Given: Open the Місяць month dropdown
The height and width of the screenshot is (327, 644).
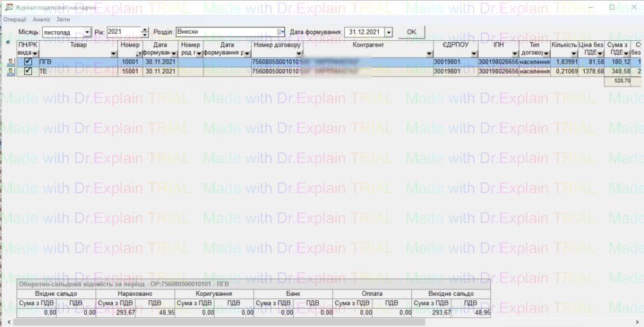Looking at the screenshot, I should click(87, 32).
